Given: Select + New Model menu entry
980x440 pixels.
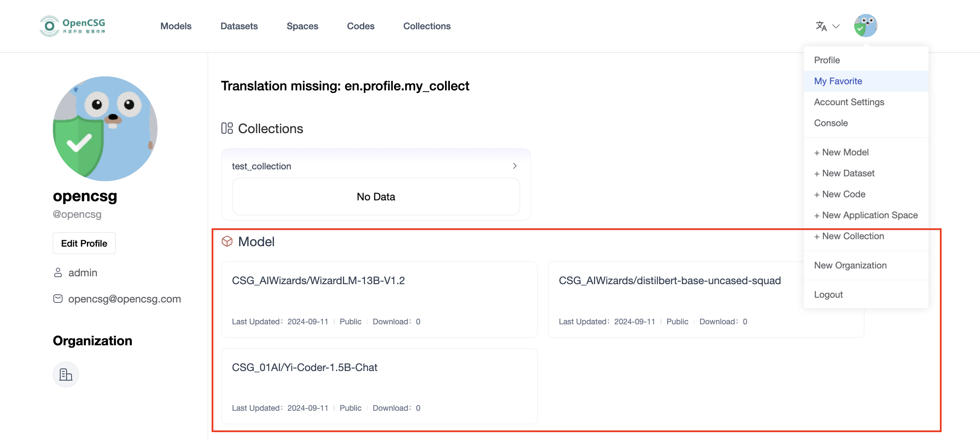Looking at the screenshot, I should coord(841,152).
